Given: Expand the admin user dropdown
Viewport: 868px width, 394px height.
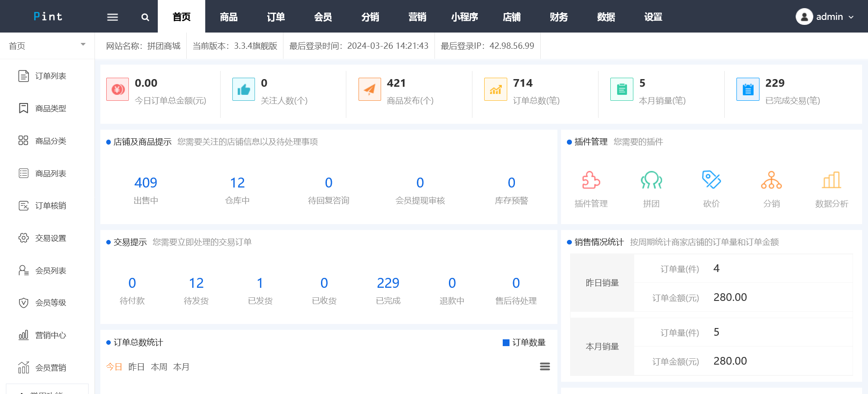Looking at the screenshot, I should pos(825,17).
